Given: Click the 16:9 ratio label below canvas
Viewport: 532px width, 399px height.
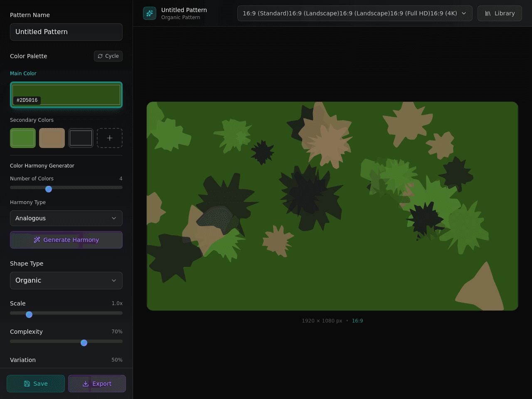Looking at the screenshot, I should pyautogui.click(x=357, y=321).
